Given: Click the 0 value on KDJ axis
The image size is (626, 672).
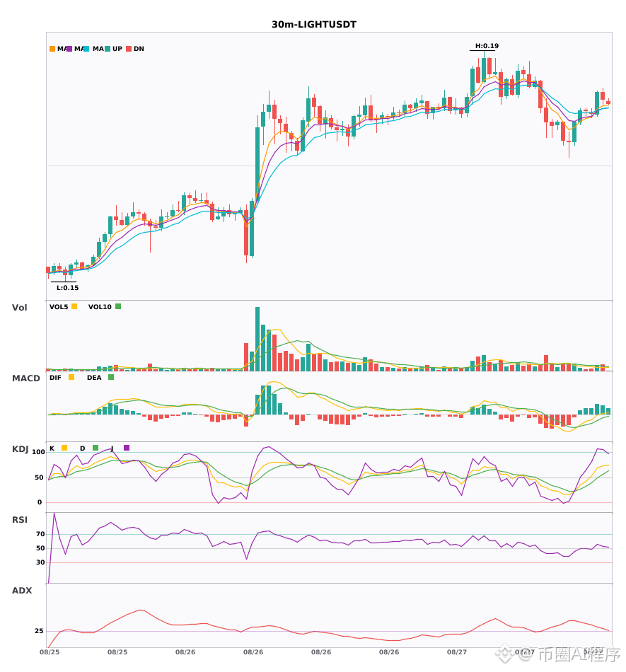Looking at the screenshot, I should click(x=40, y=502).
